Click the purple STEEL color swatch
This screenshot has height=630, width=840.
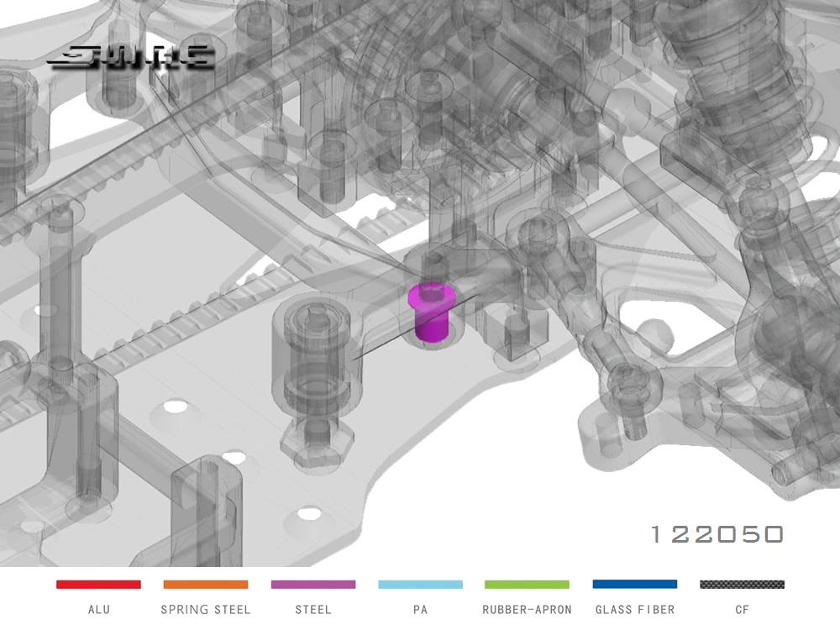313,585
